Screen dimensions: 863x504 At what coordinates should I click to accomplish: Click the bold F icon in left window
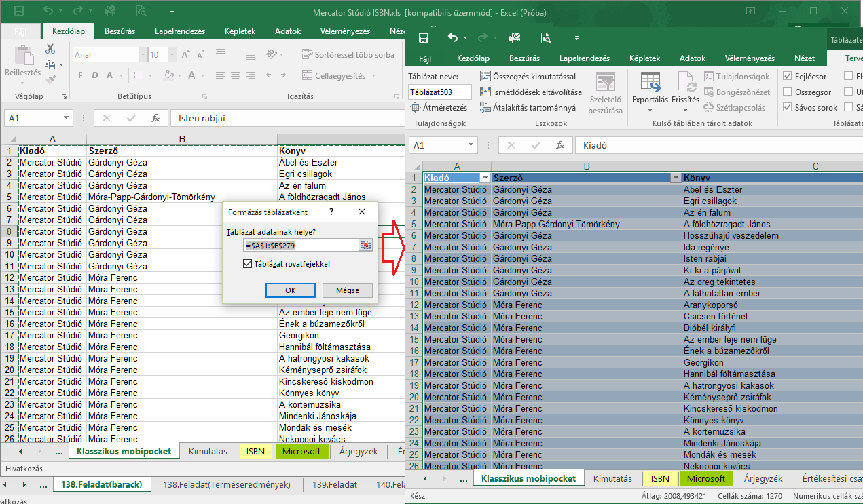[x=79, y=75]
